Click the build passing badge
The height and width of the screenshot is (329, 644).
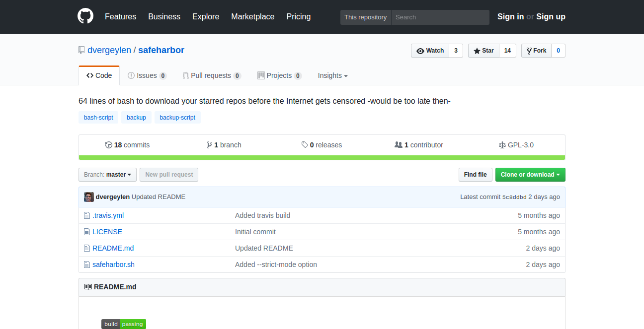124,324
